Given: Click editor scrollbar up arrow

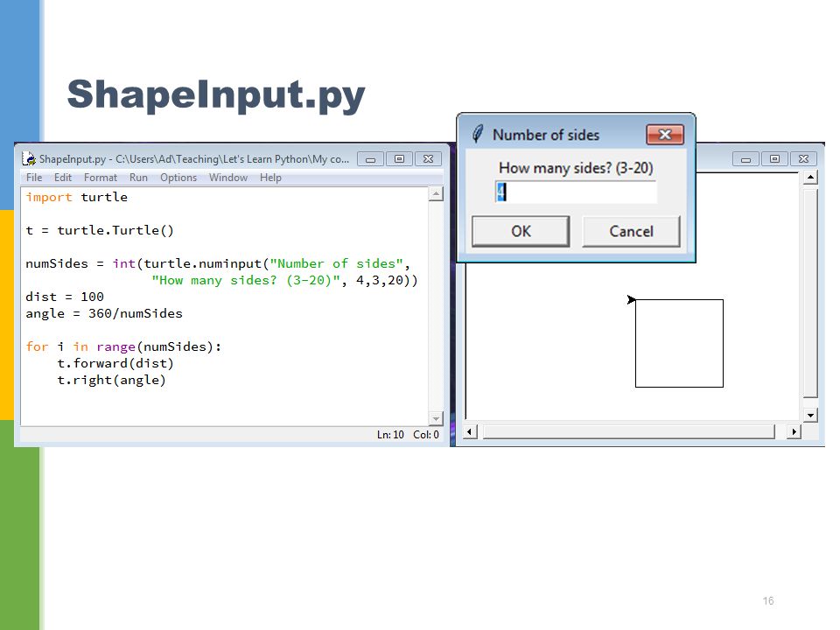Looking at the screenshot, I should pyautogui.click(x=436, y=194).
